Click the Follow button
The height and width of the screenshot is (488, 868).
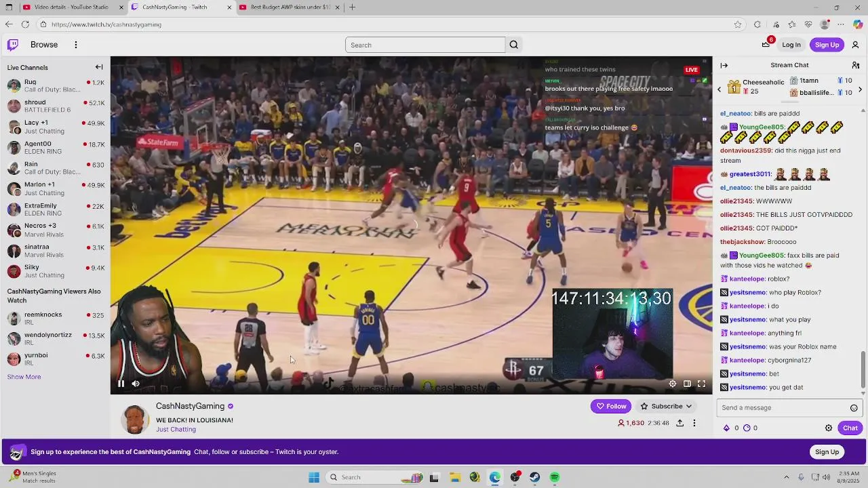point(611,406)
